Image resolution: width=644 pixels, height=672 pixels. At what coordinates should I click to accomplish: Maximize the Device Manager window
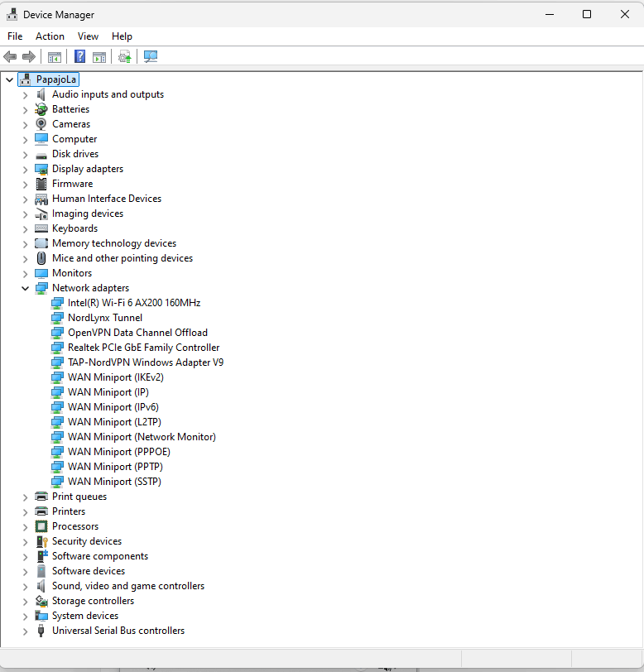coord(587,14)
